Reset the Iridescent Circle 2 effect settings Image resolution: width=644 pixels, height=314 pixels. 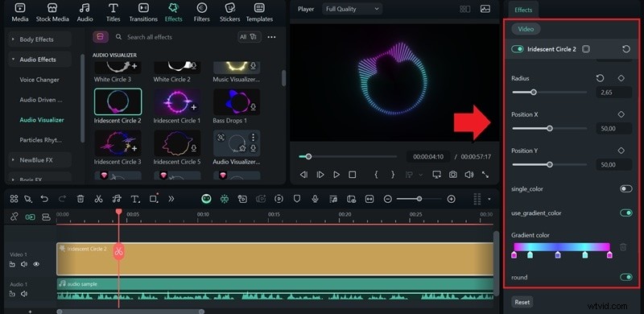tap(626, 49)
